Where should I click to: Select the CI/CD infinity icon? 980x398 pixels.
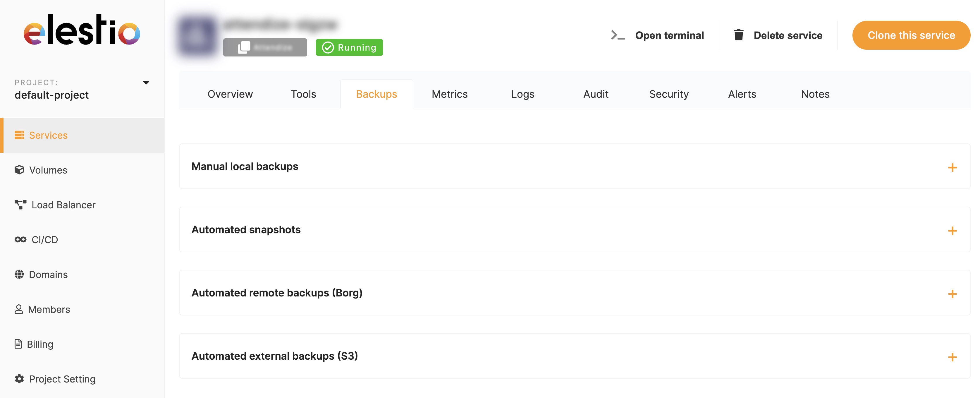[20, 239]
